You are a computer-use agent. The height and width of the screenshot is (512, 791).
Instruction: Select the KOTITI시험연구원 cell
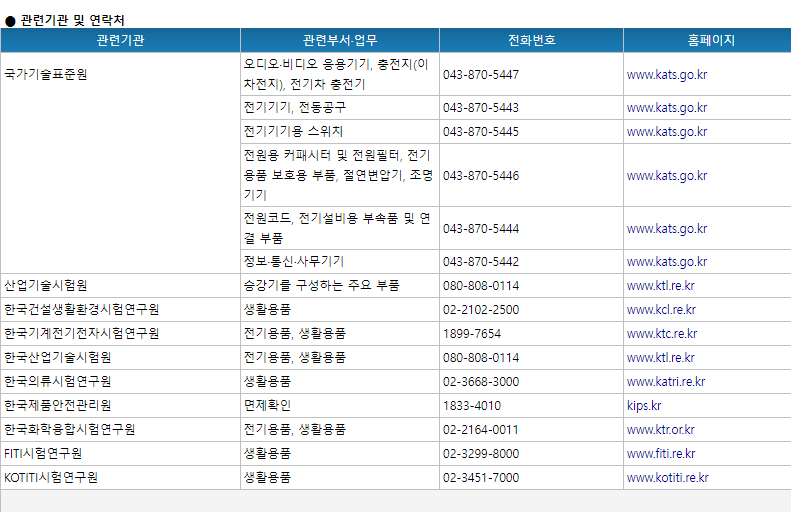pyautogui.click(x=120, y=478)
